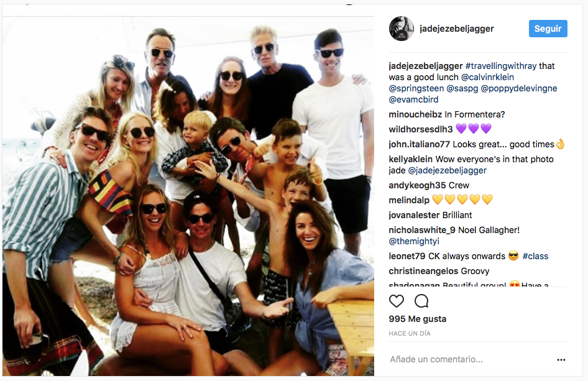Follow the account with Seguir button
The height and width of the screenshot is (381, 588).
click(x=548, y=29)
